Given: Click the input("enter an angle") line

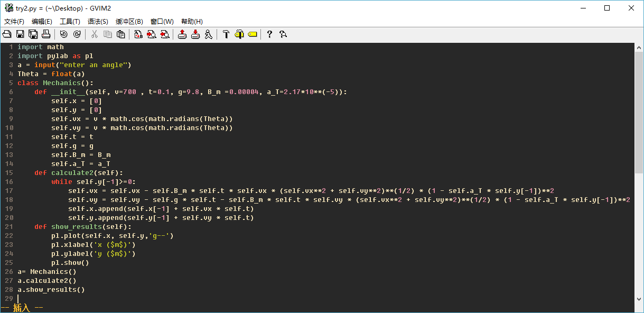Looking at the screenshot, I should [x=74, y=65].
